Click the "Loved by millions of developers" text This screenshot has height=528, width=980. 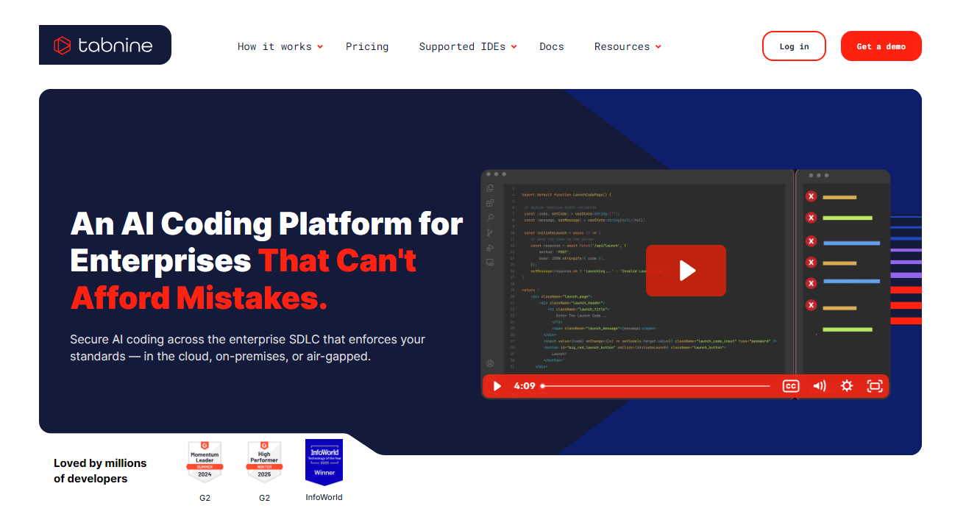coord(100,471)
